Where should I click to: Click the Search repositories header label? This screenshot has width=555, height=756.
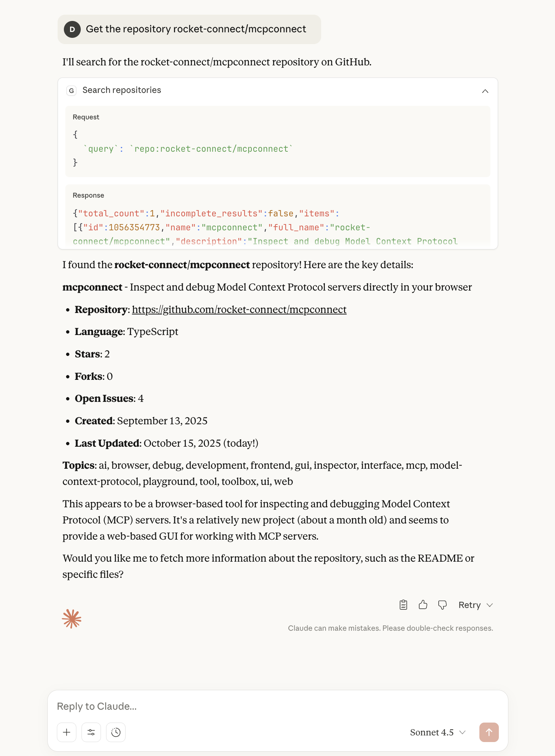121,90
